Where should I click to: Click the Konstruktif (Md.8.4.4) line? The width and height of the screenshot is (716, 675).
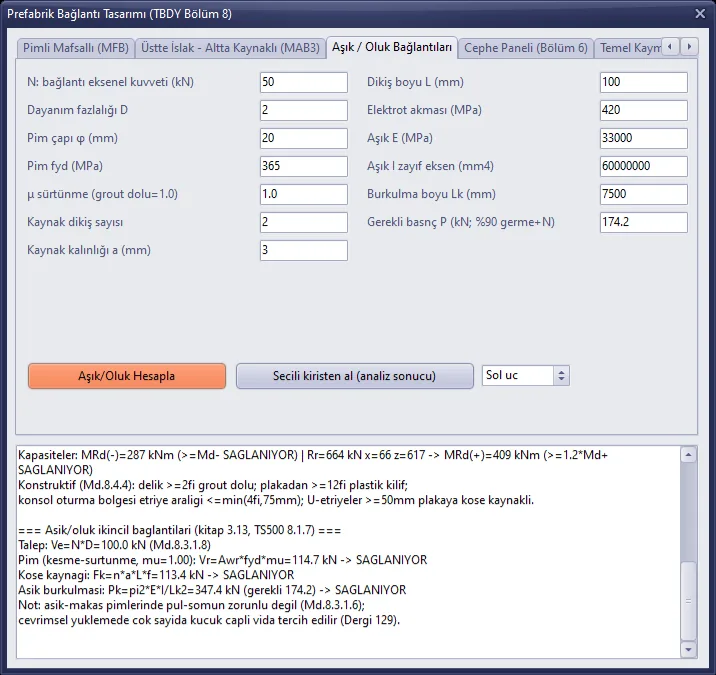pyautogui.click(x=213, y=485)
